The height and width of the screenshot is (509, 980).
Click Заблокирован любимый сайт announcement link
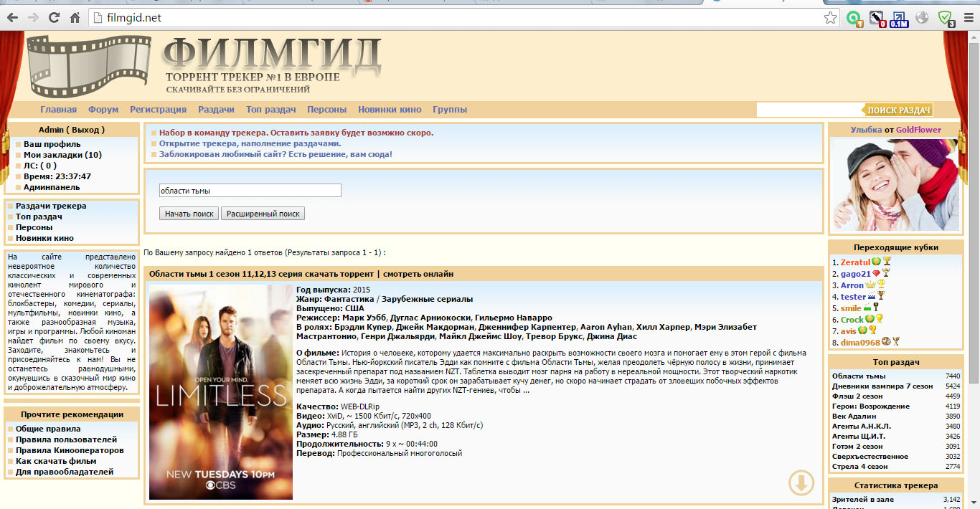(x=275, y=154)
